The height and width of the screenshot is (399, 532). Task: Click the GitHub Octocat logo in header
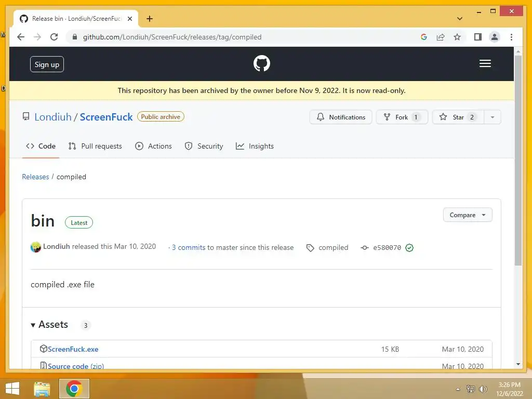click(x=262, y=63)
